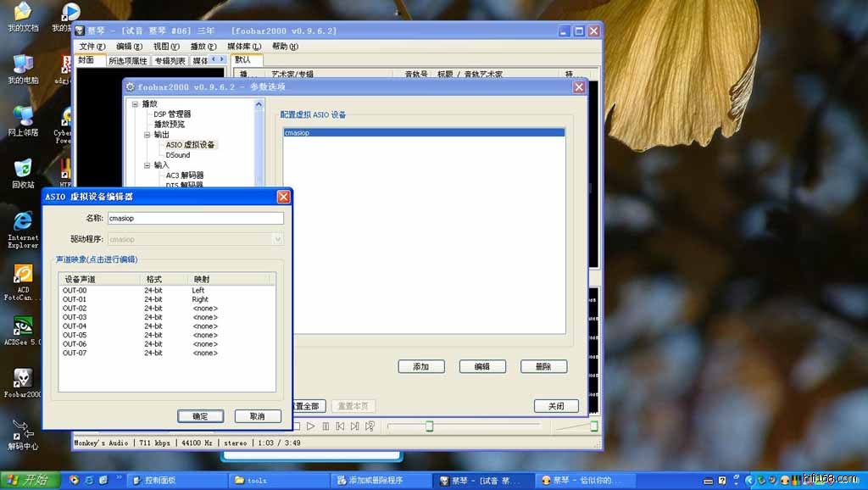The height and width of the screenshot is (490, 868).
Task: Select DSound in the preferences tree
Action: 178,155
